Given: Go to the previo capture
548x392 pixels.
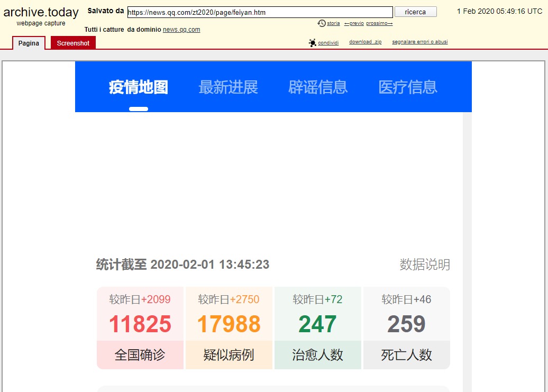Looking at the screenshot, I should 354,23.
